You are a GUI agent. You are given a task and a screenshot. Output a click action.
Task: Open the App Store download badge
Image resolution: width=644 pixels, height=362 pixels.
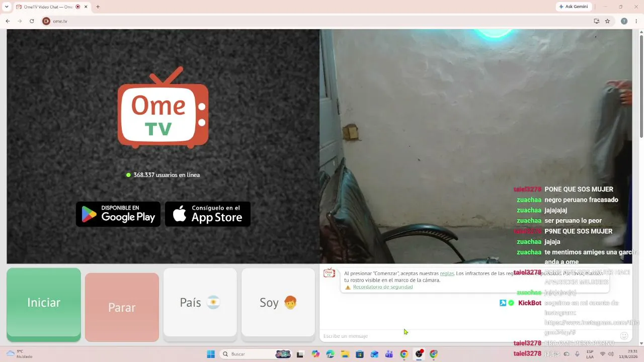point(208,214)
